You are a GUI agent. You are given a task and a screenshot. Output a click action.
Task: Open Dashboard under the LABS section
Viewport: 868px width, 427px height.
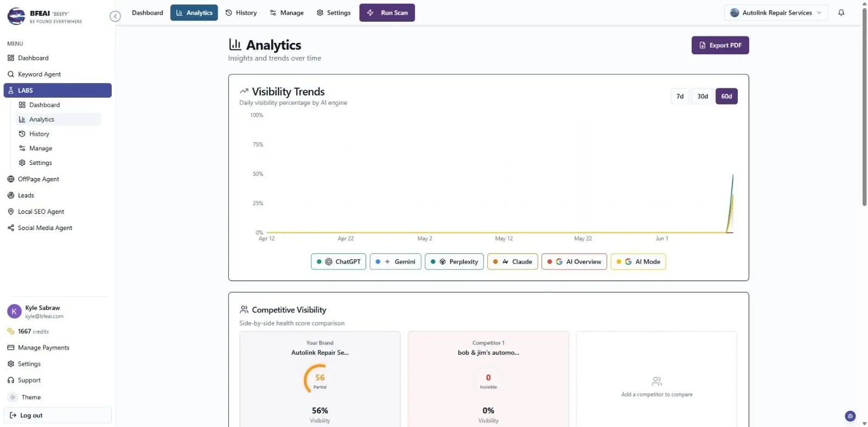click(59, 105)
